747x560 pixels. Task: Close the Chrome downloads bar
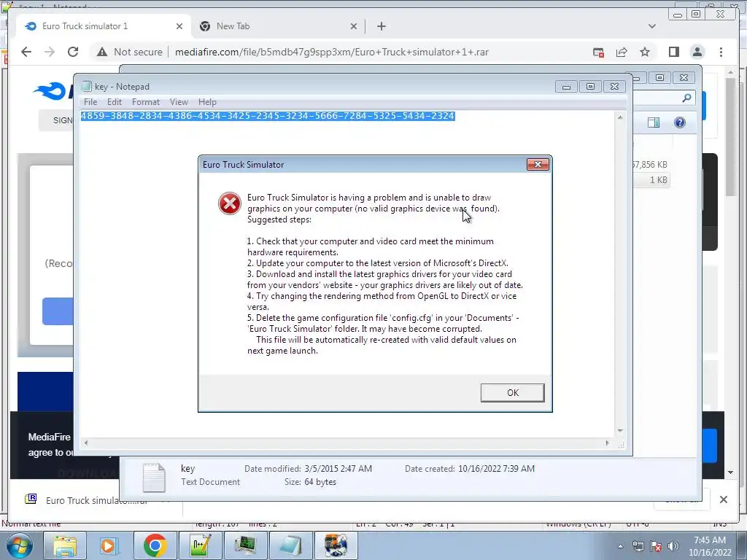(x=723, y=499)
